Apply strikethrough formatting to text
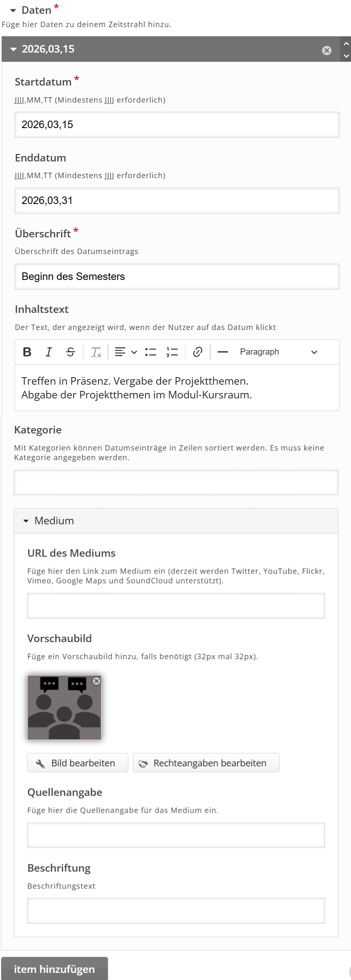 [70, 352]
